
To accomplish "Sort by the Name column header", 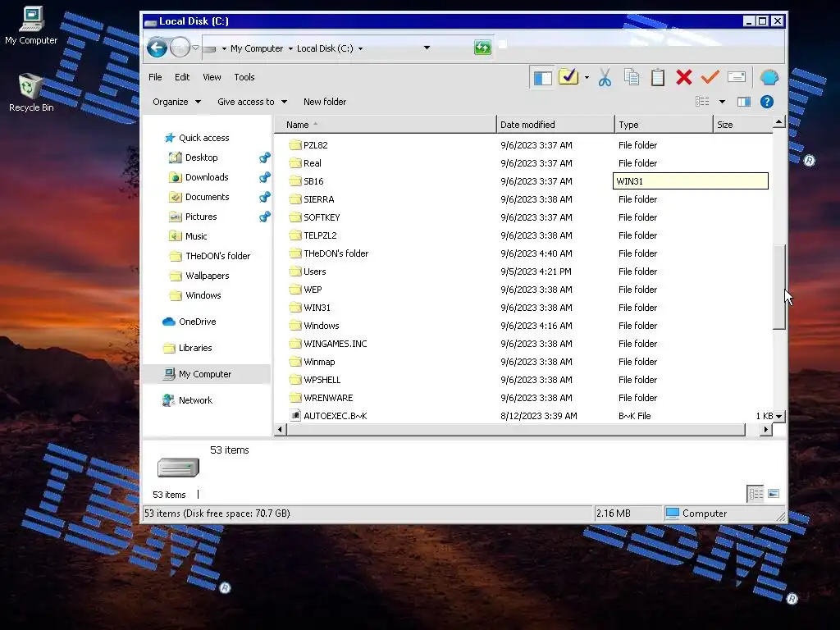I will [386, 125].
